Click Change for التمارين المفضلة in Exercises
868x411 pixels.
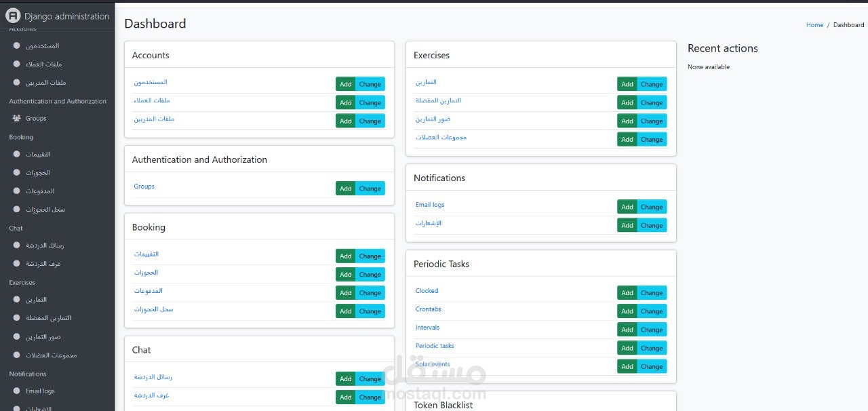(652, 102)
